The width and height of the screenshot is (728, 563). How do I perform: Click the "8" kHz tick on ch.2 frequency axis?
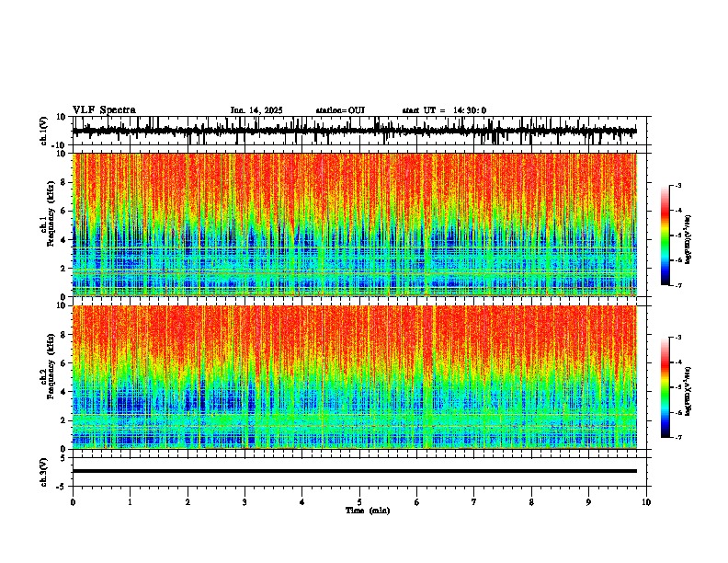point(65,335)
